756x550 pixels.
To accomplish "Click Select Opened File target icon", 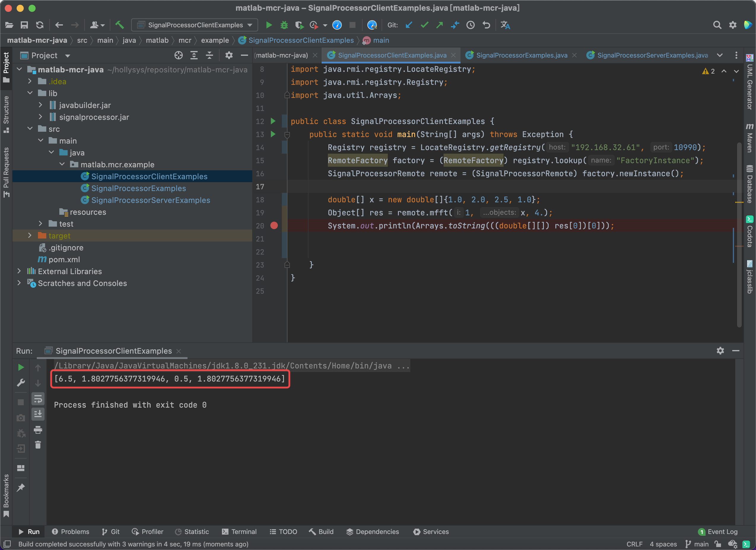I will tap(178, 55).
